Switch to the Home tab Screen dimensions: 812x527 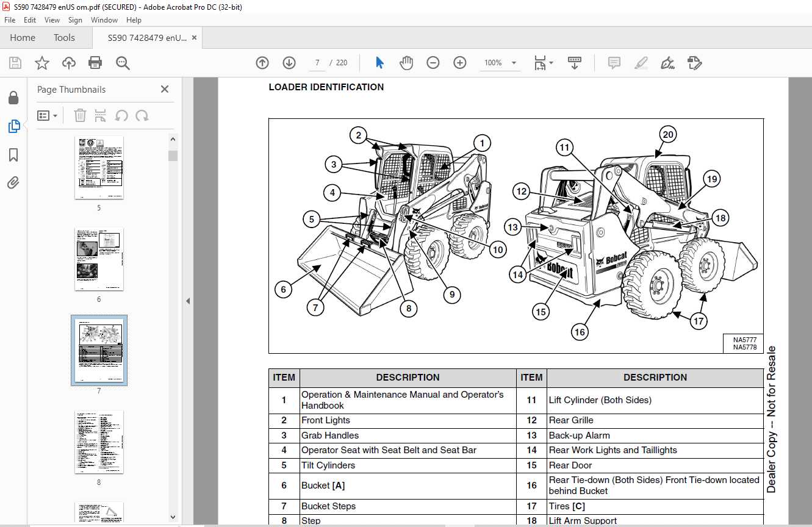(x=23, y=38)
